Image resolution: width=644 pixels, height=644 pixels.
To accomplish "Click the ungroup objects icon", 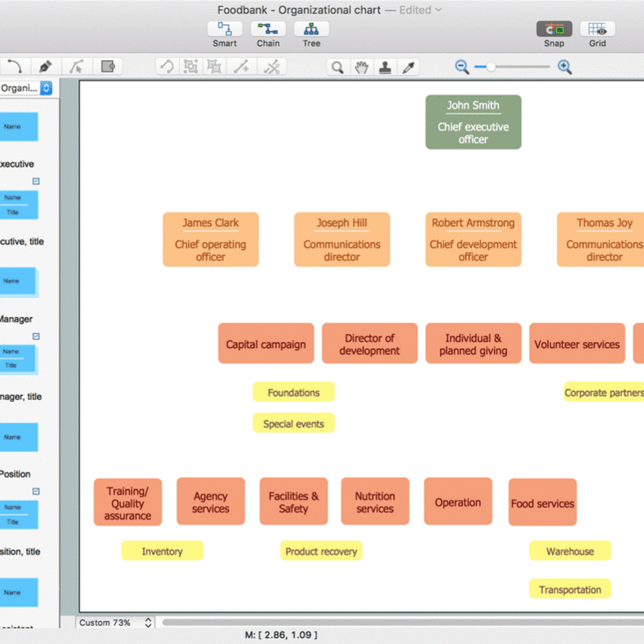I will pos(215,67).
